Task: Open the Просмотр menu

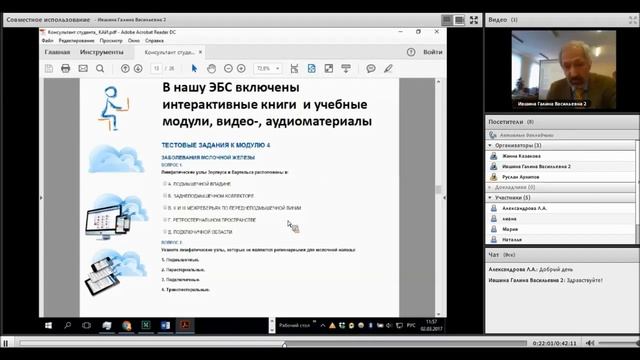Action: 111,41
